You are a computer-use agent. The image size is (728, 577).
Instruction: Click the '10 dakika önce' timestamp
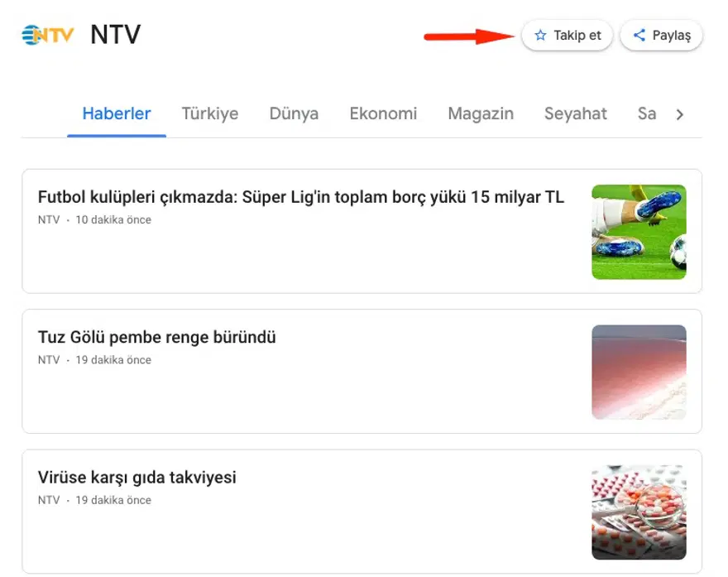(x=113, y=219)
